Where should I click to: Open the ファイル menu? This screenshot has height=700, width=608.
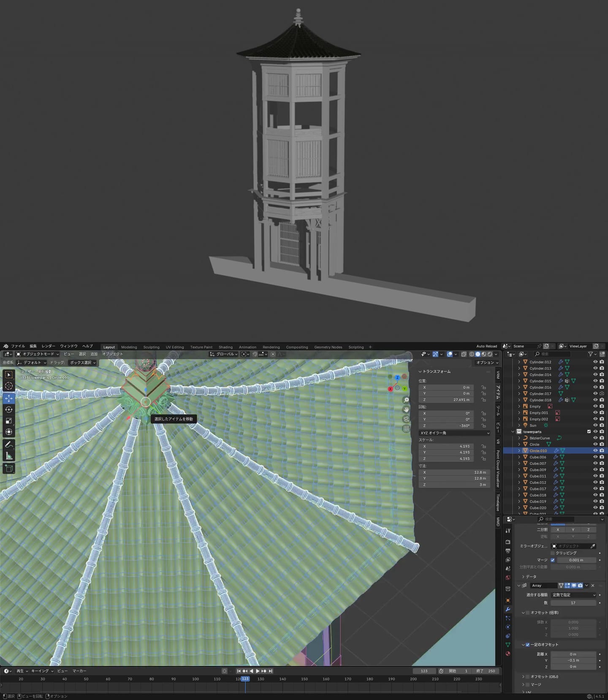18,346
